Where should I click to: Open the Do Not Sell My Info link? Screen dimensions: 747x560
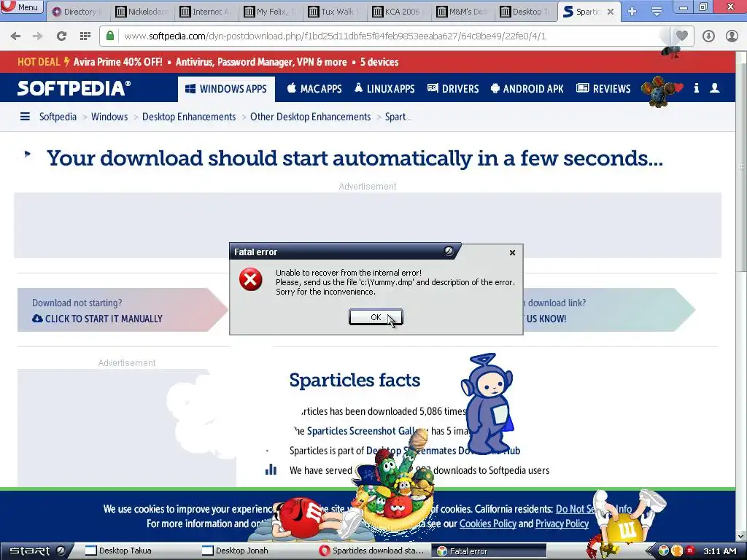pos(594,509)
